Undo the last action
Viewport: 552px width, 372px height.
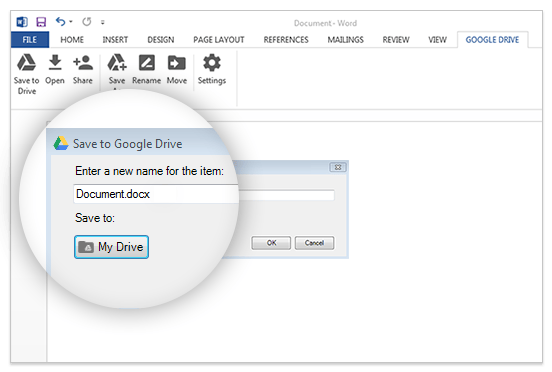(x=61, y=22)
